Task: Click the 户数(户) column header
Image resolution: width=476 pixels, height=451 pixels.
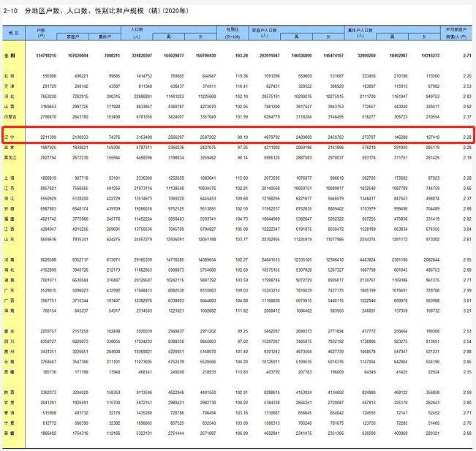Action: [41, 33]
